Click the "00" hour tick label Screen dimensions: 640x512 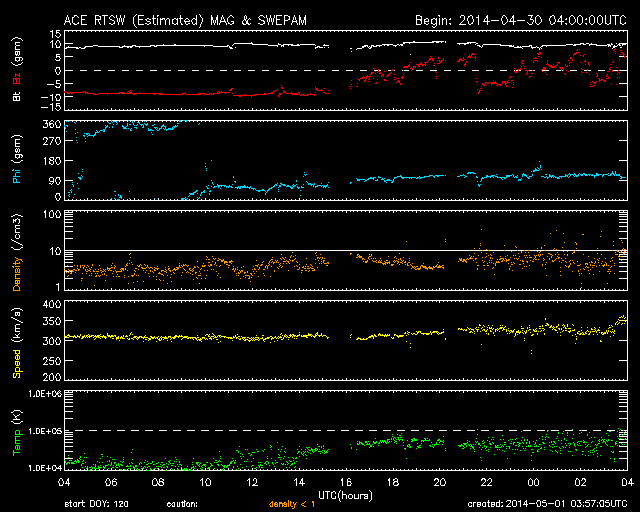point(533,482)
